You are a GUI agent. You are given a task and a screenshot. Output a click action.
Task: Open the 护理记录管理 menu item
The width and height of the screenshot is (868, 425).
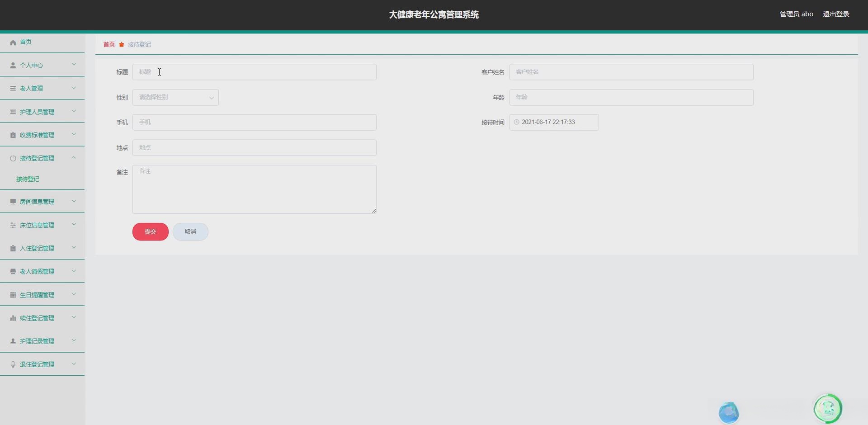click(x=37, y=341)
